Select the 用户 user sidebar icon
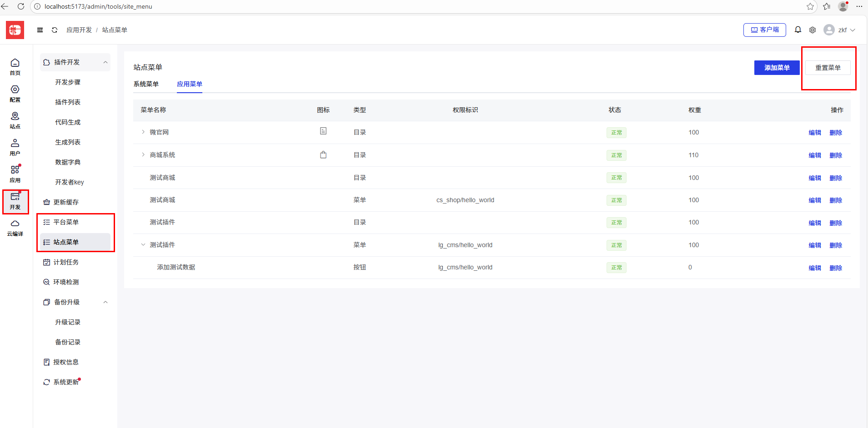868x428 pixels. pyautogui.click(x=15, y=147)
